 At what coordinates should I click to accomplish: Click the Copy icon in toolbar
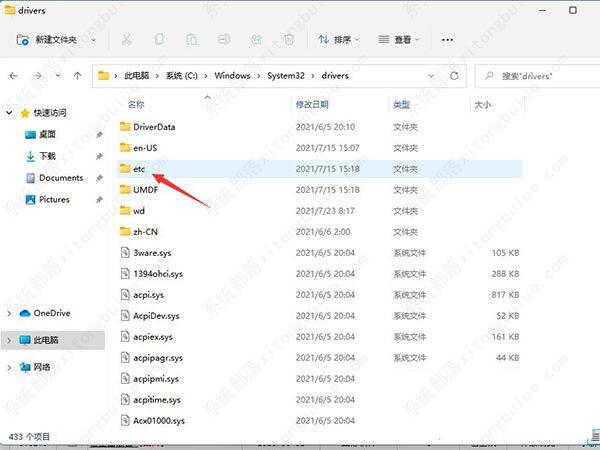coord(158,40)
